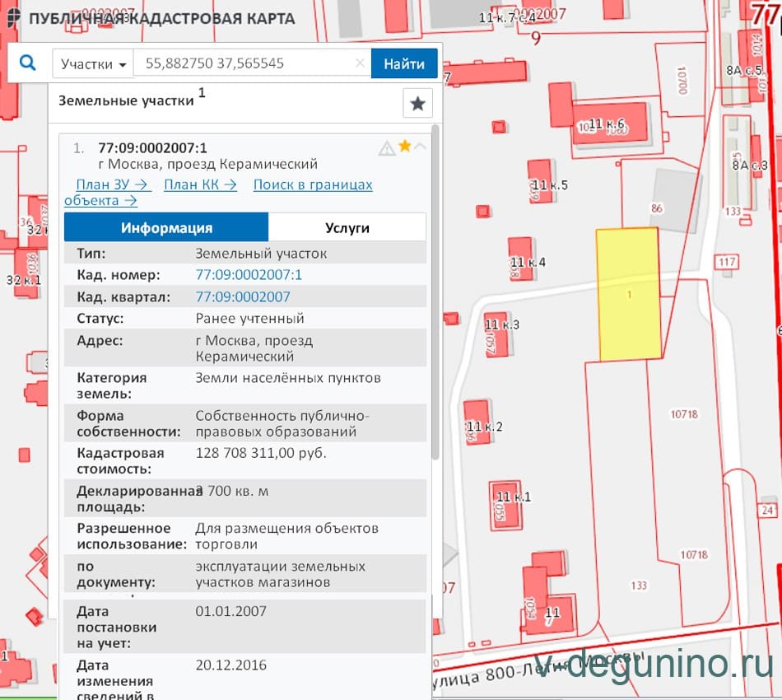The image size is (782, 700).
Task: Toggle the yellow favorite star for parcel
Action: (x=404, y=146)
